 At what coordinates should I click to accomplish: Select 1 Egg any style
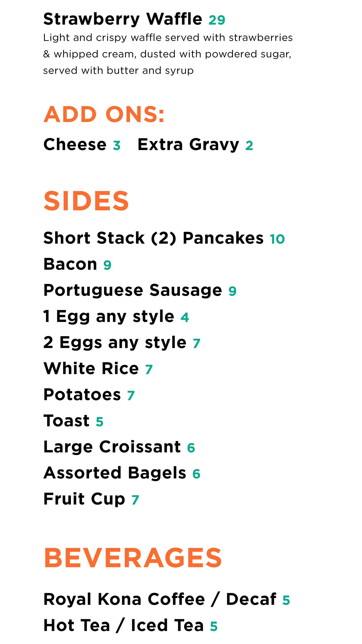(109, 316)
